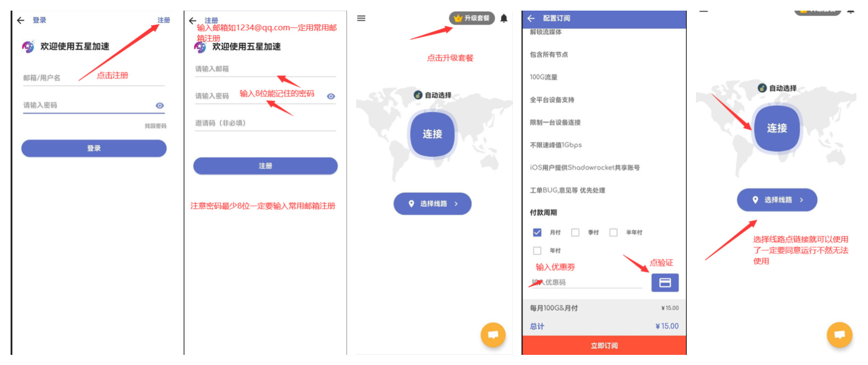
Task: Tap back arrow on the 注册 page
Action: (x=193, y=21)
